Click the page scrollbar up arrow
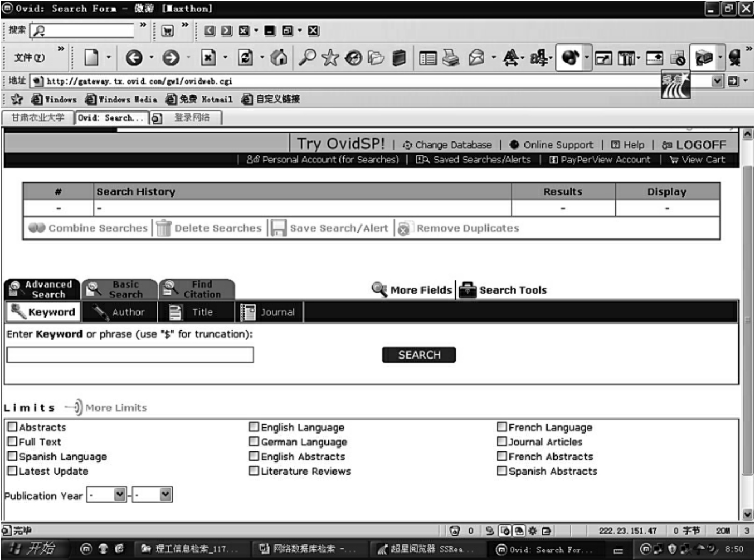This screenshot has height=560, width=754. (748, 134)
